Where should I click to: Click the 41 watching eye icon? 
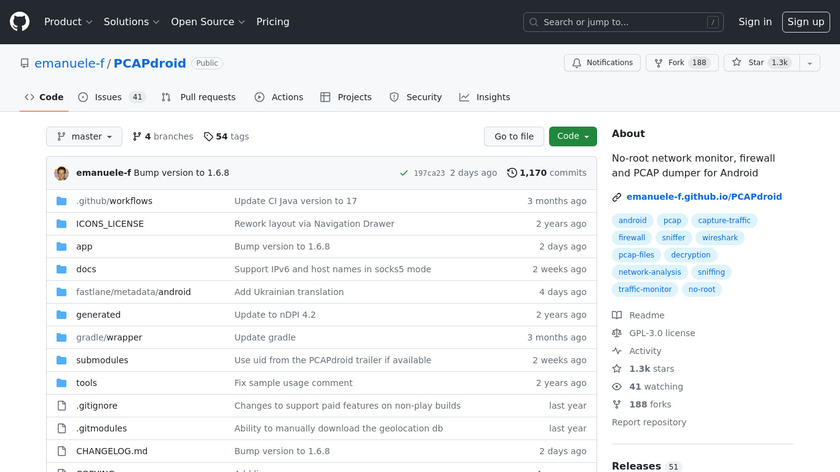617,387
